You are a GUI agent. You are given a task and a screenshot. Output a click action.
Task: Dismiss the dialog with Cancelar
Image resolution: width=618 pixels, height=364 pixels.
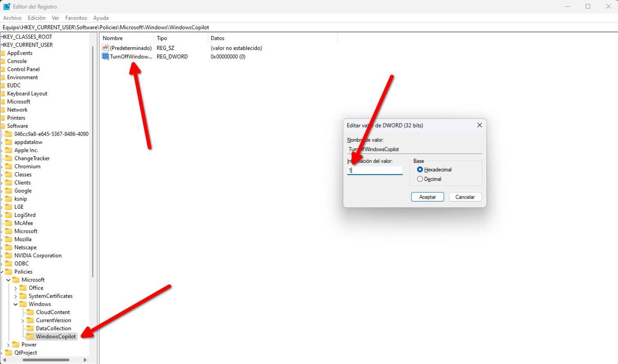coord(465,197)
